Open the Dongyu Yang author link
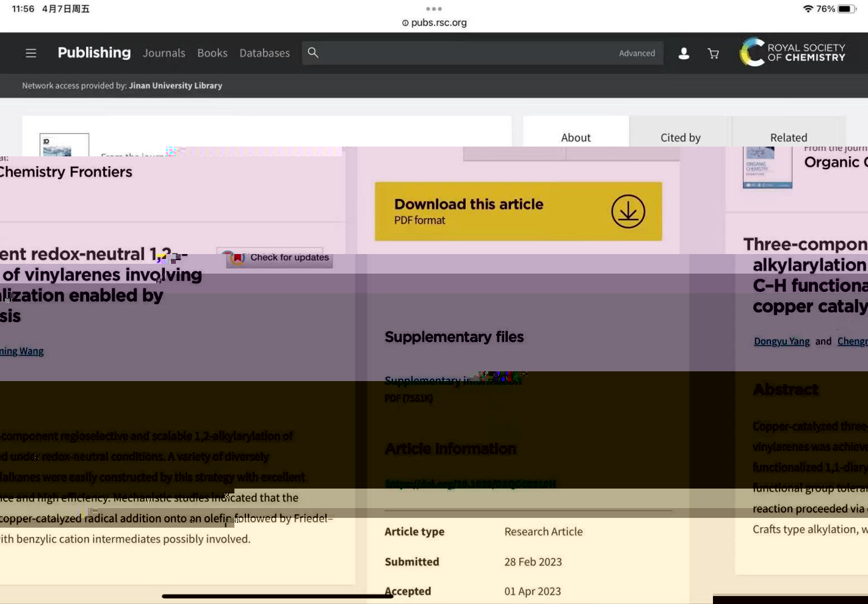Image resolution: width=868 pixels, height=604 pixels. [x=781, y=341]
